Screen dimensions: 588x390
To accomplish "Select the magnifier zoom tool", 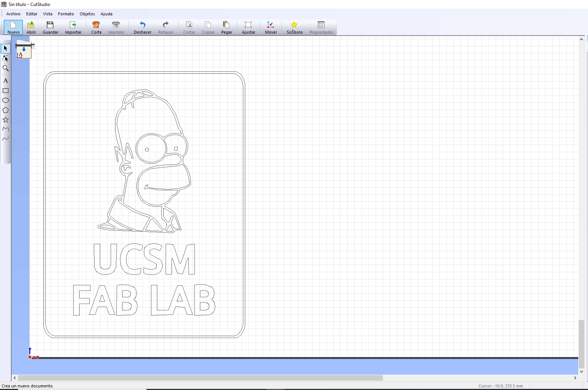I will click(x=6, y=68).
